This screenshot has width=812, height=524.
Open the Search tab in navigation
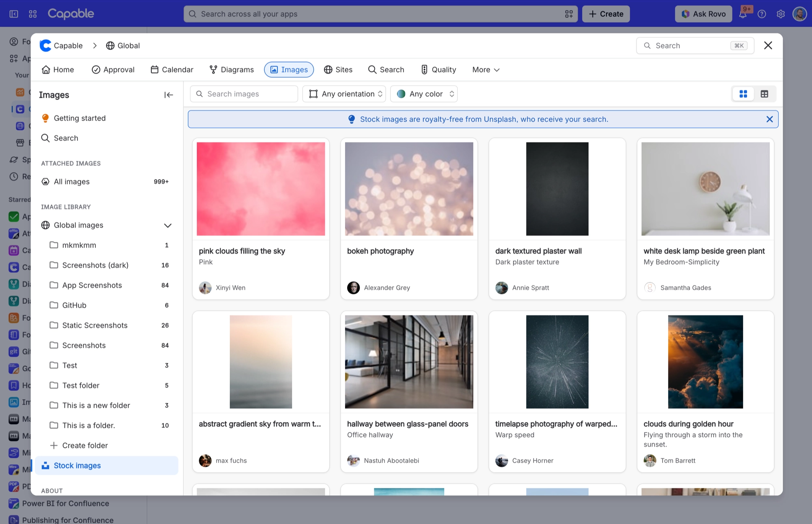[386, 70]
